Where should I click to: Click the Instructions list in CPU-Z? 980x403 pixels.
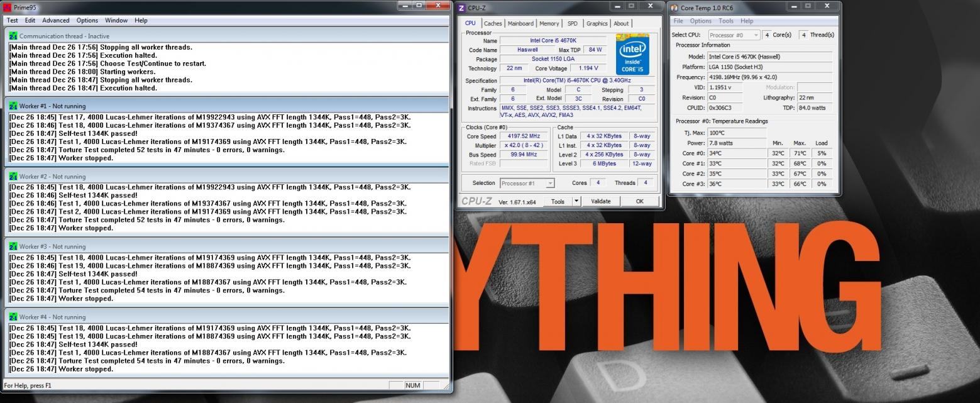point(577,111)
